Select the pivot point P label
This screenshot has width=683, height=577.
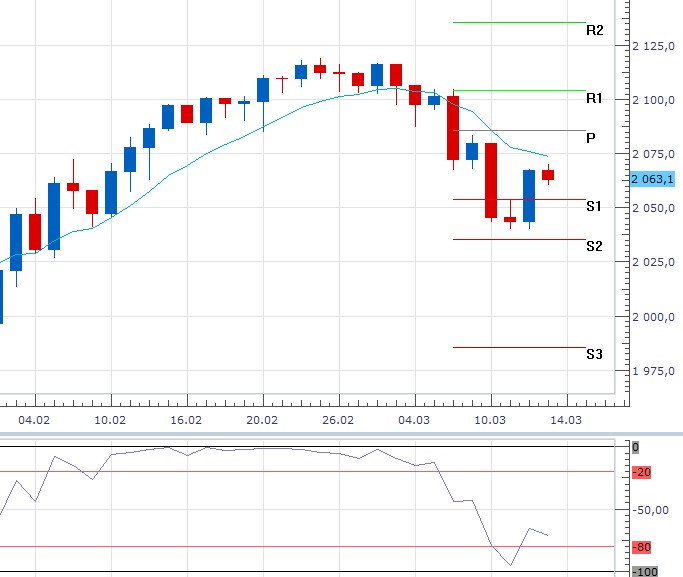pyautogui.click(x=591, y=138)
